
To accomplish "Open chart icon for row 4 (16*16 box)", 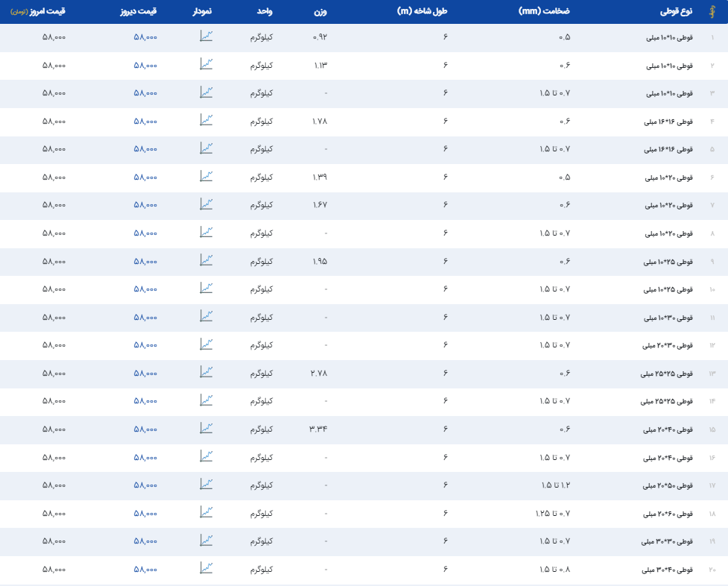I will point(206,120).
